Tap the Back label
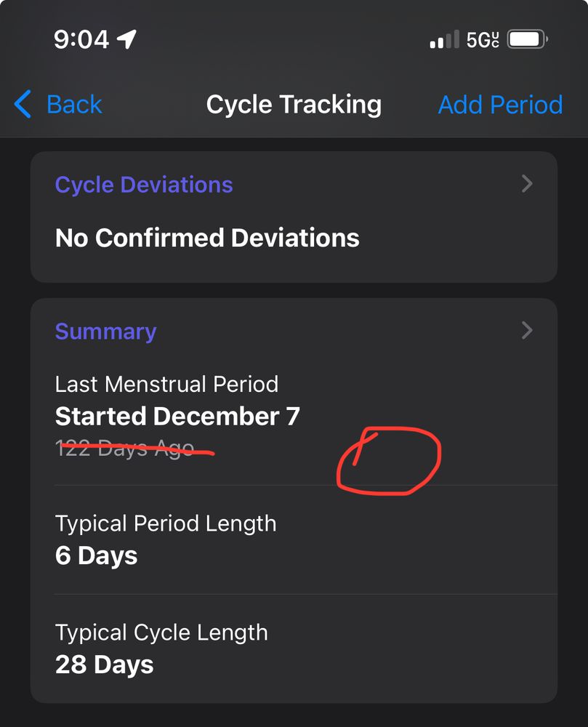The image size is (588, 727). pyautogui.click(x=74, y=104)
